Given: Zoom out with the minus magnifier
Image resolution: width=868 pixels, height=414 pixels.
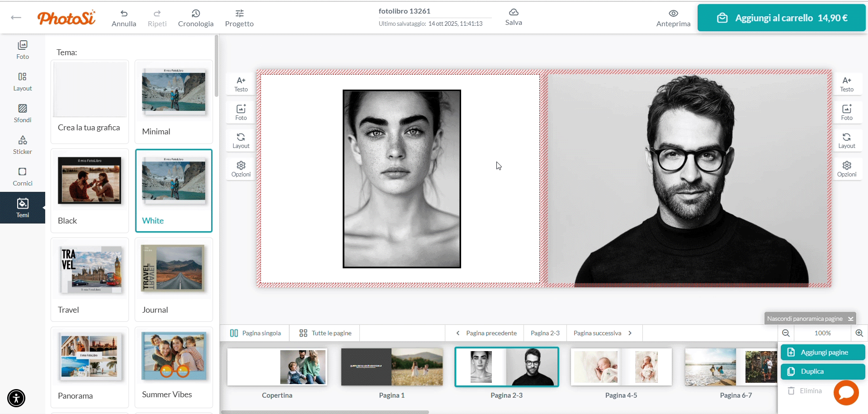Looking at the screenshot, I should (786, 333).
